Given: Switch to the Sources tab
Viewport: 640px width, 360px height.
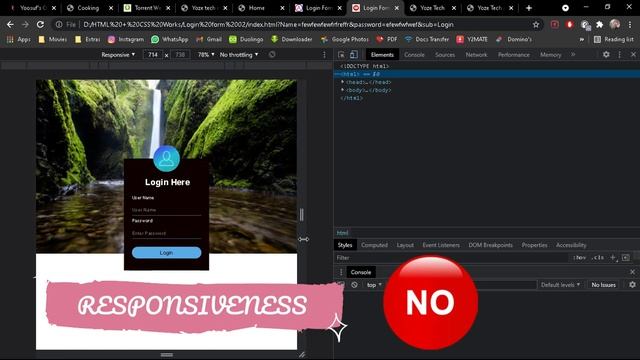Looking at the screenshot, I should click(445, 55).
